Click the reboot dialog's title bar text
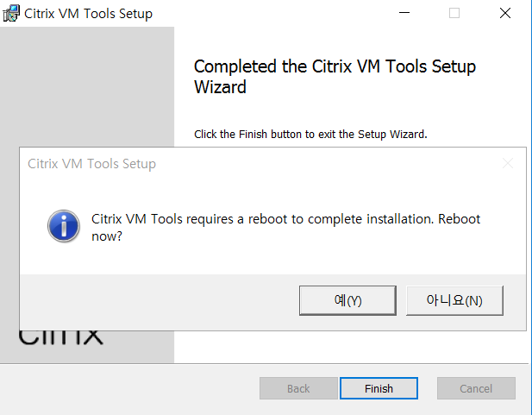 click(x=92, y=164)
